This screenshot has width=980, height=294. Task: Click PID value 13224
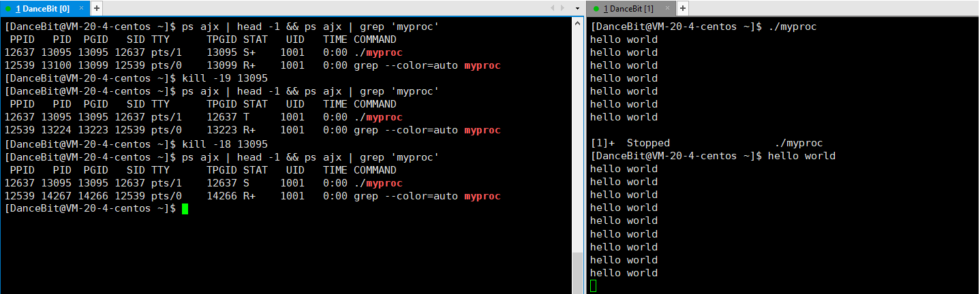56,131
